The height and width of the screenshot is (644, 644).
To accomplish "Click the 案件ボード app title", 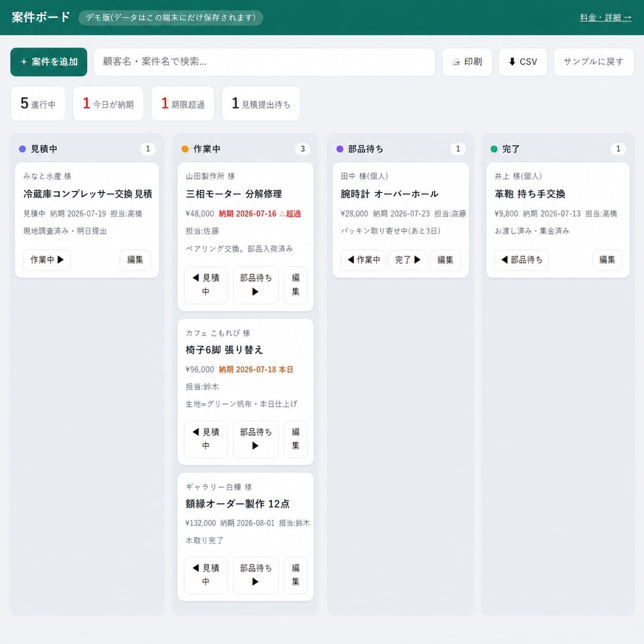I will [41, 17].
